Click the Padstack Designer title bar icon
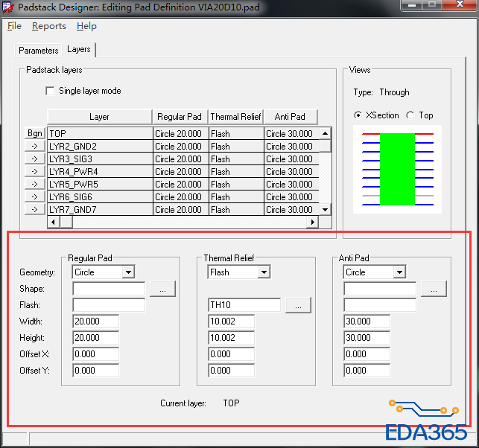479x448 pixels. [8, 7]
